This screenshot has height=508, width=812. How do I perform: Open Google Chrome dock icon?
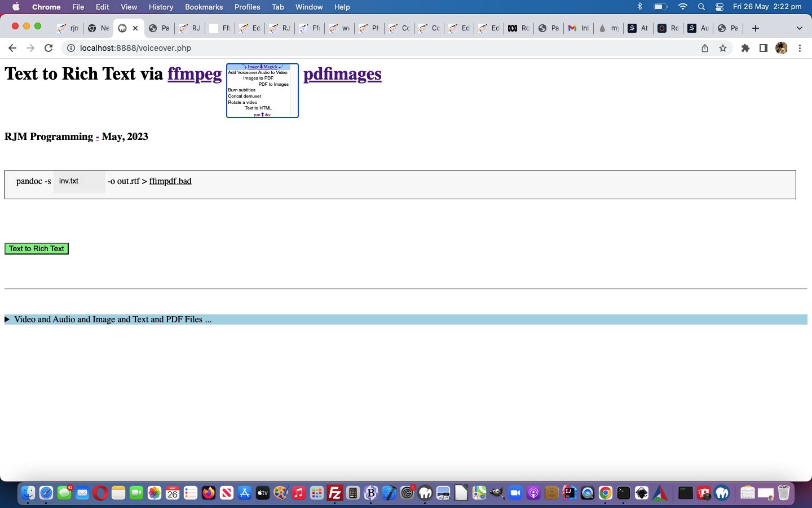point(606,493)
